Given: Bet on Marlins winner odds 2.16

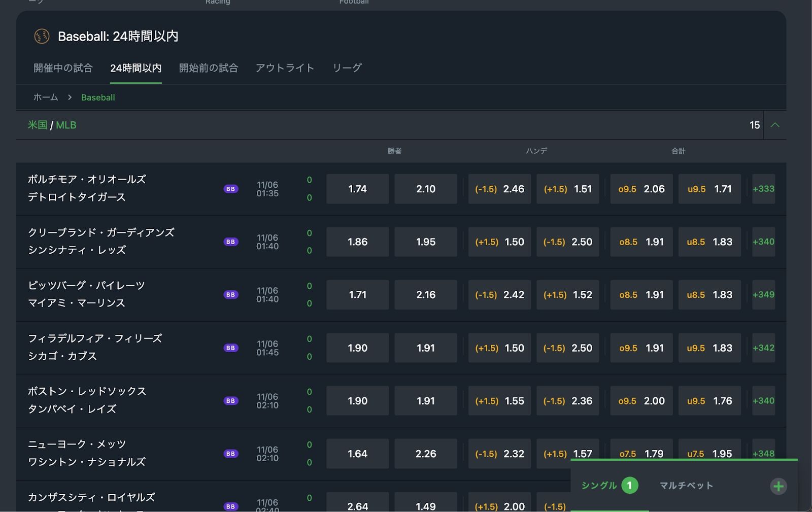Looking at the screenshot, I should (x=426, y=295).
